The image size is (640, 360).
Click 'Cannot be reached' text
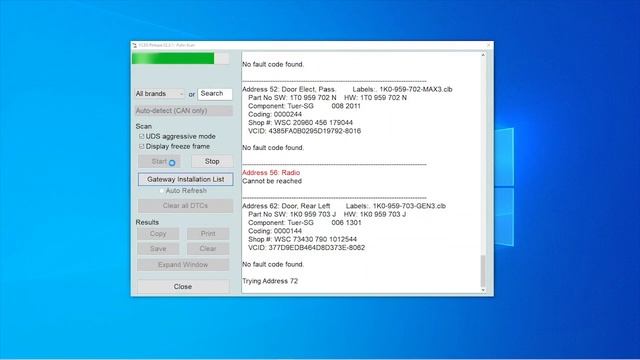coord(272,181)
